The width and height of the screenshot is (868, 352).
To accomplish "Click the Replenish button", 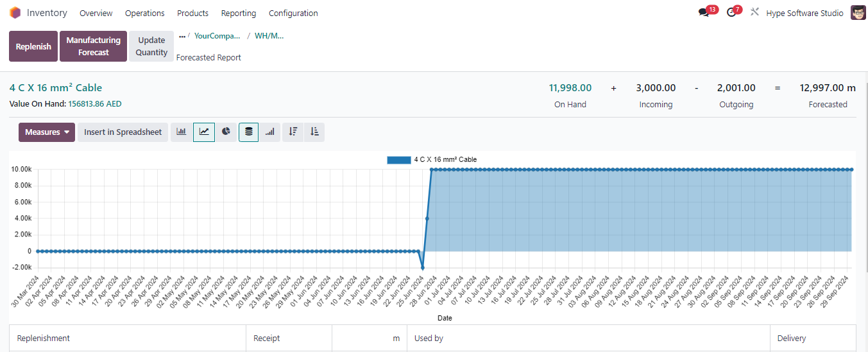I will click(x=33, y=46).
